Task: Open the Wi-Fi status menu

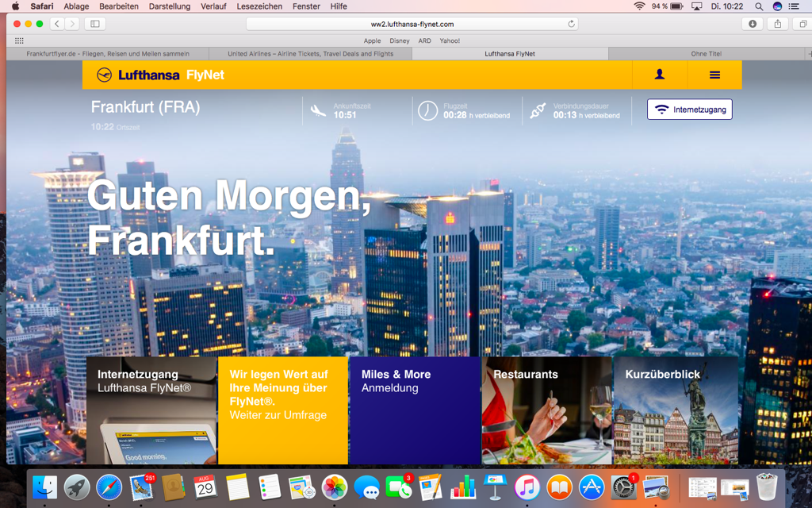Action: click(639, 6)
